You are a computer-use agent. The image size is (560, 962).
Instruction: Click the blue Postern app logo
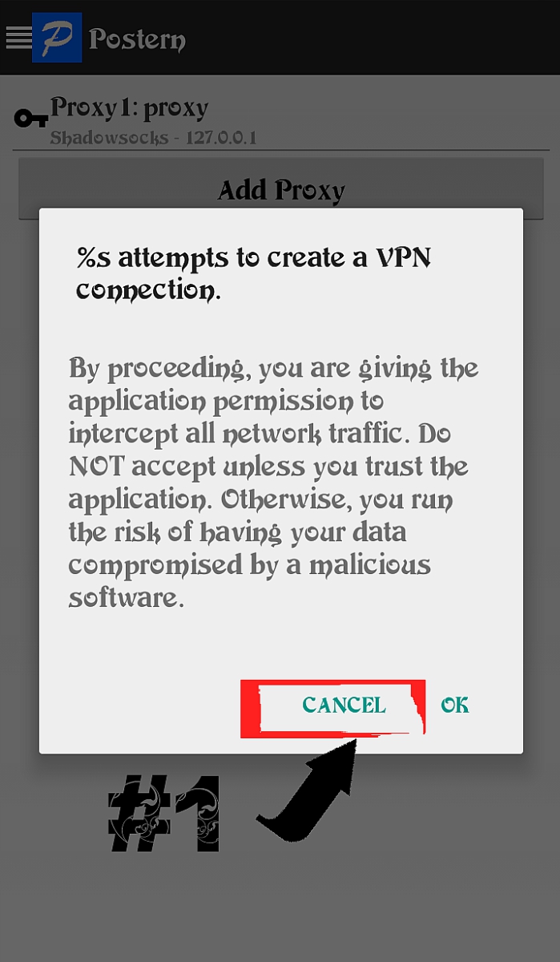57,38
